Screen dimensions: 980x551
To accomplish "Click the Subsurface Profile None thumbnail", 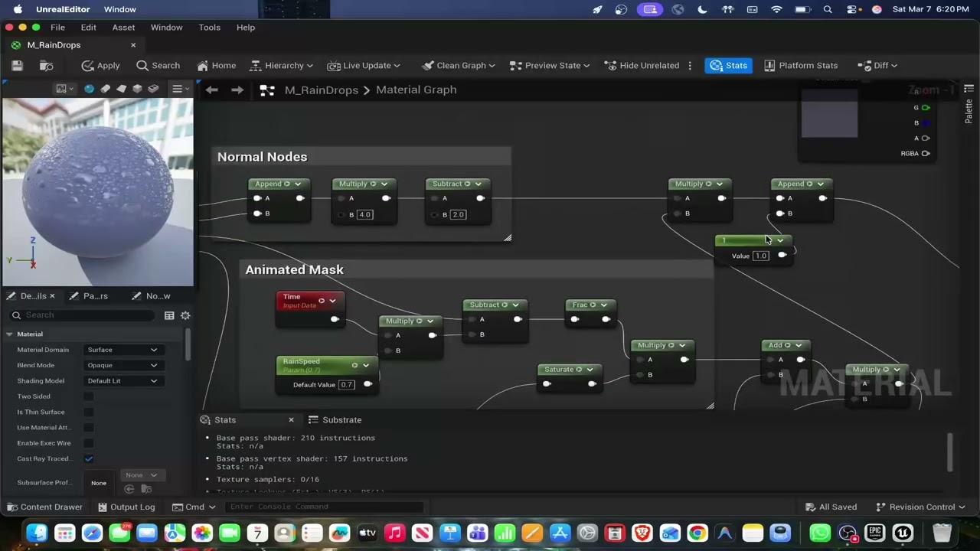I will pyautogui.click(x=99, y=483).
